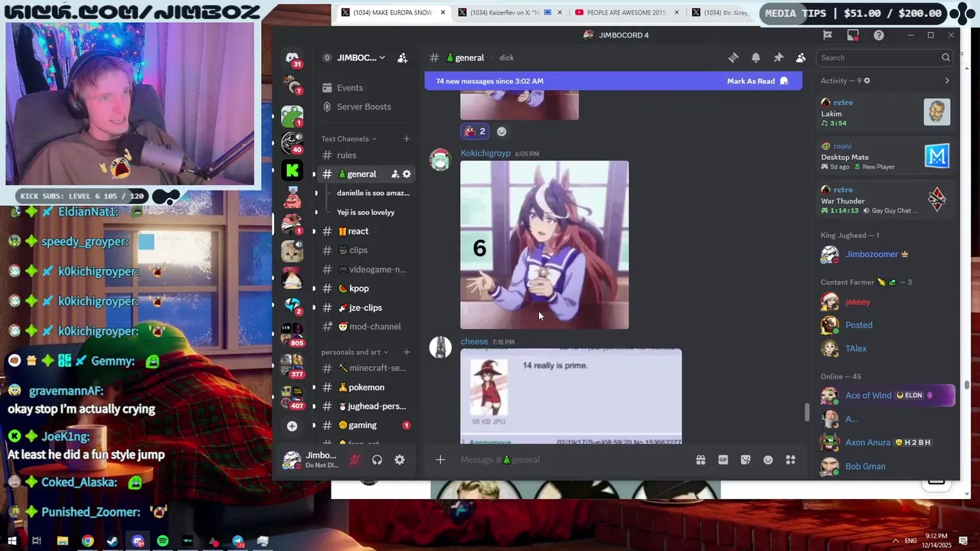Viewport: 980px width, 551px height.
Task: Expand JIMBOC server dropdown menu
Action: tap(382, 58)
